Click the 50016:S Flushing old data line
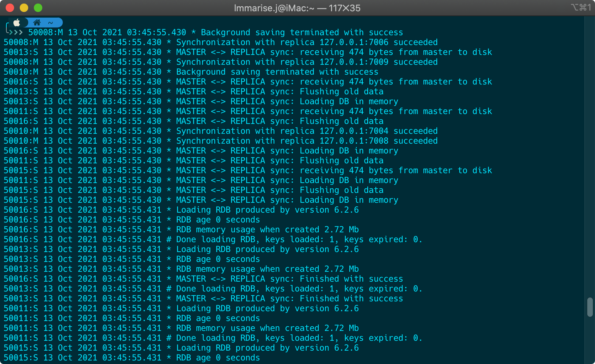Image resolution: width=595 pixels, height=364 pixels. [x=194, y=121]
